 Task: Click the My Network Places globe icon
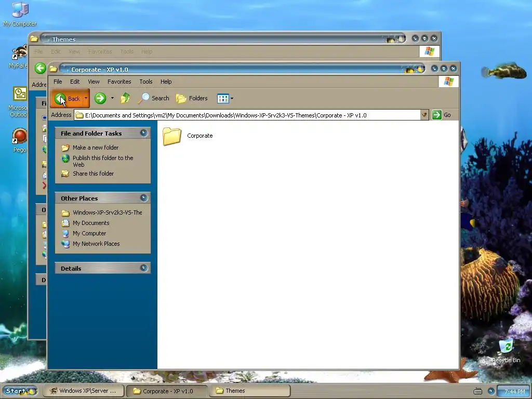[x=65, y=244]
